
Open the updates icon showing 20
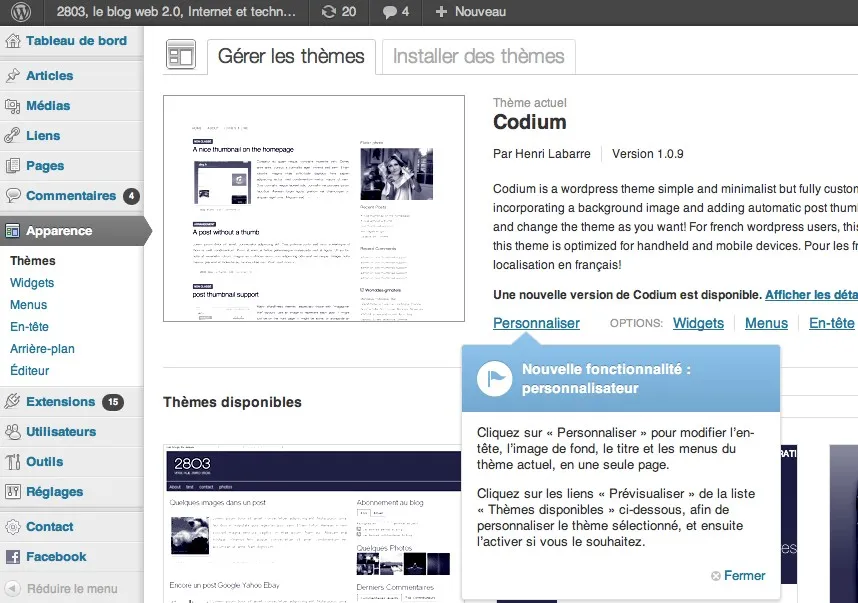coord(328,11)
